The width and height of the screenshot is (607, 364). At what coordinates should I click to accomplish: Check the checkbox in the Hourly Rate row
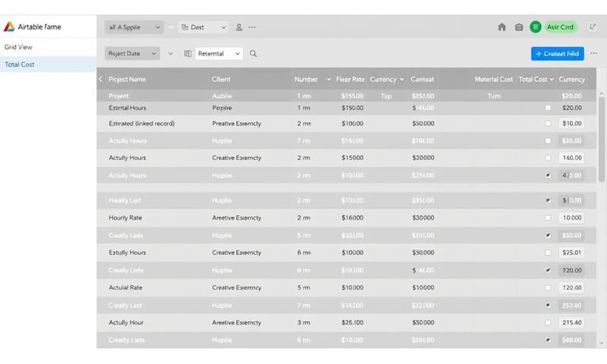548,218
